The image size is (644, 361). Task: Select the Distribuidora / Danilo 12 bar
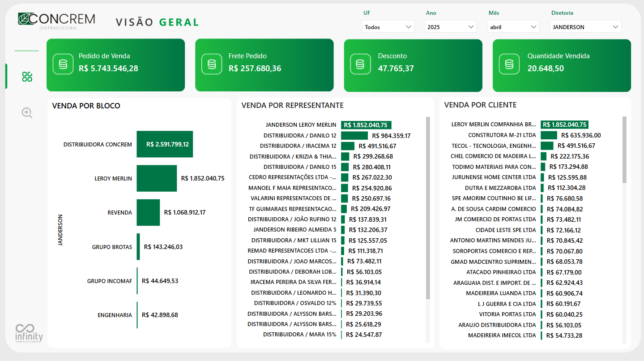point(354,136)
